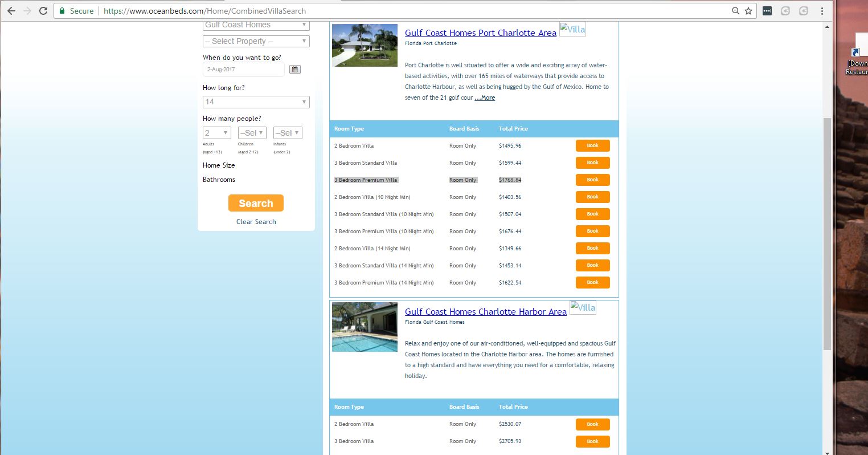Click the $1622.54 price
The height and width of the screenshot is (455, 868).
coord(510,283)
